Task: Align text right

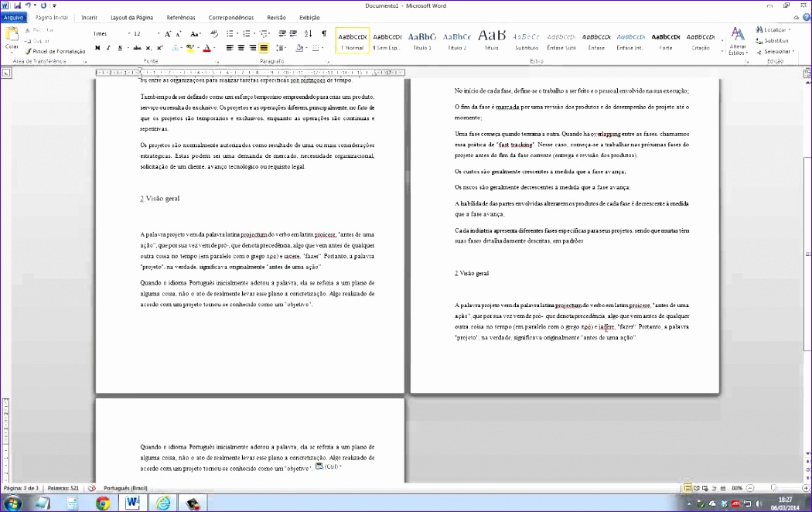Action: [252, 48]
